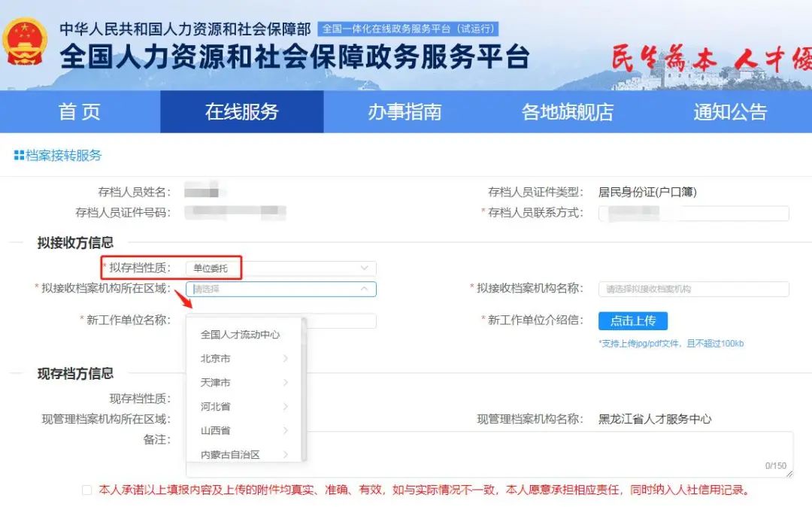
Task: Click the 拟接收档案机构名称 input field
Action: pos(693,289)
